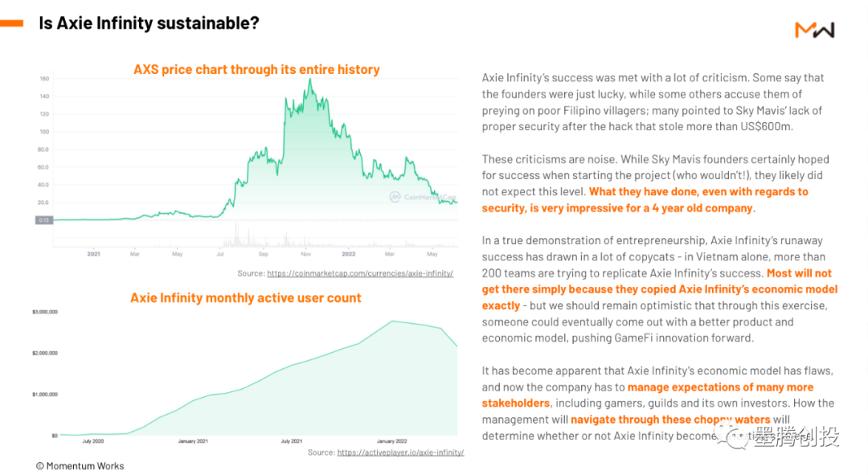Image resolution: width=868 pixels, height=475 pixels.
Task: Click the "Axie Infinity monthly active user count" heading
Action: click(x=246, y=297)
